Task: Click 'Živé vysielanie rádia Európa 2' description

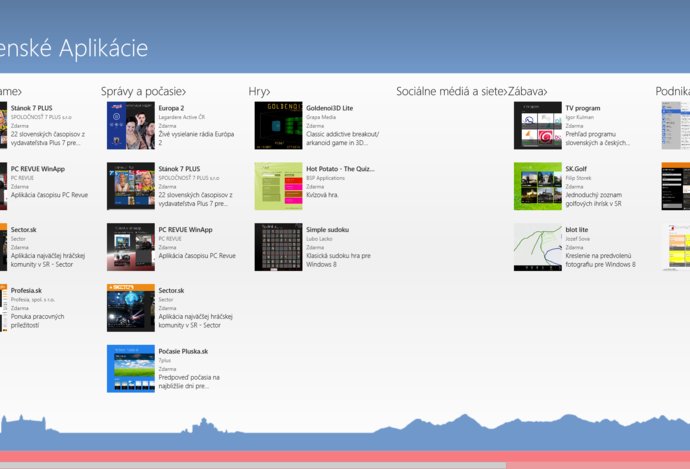Action: pyautogui.click(x=196, y=138)
